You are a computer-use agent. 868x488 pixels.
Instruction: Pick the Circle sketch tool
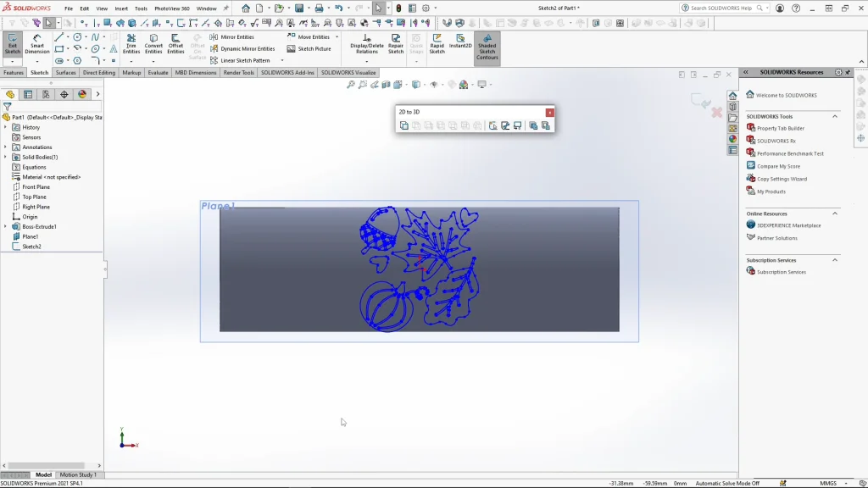pos(77,37)
